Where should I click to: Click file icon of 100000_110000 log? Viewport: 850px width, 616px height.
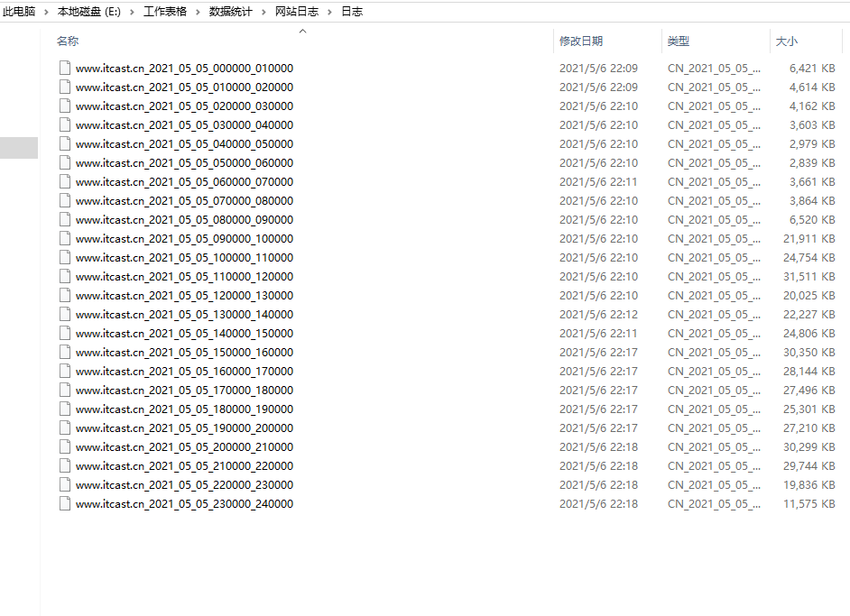[x=65, y=257]
